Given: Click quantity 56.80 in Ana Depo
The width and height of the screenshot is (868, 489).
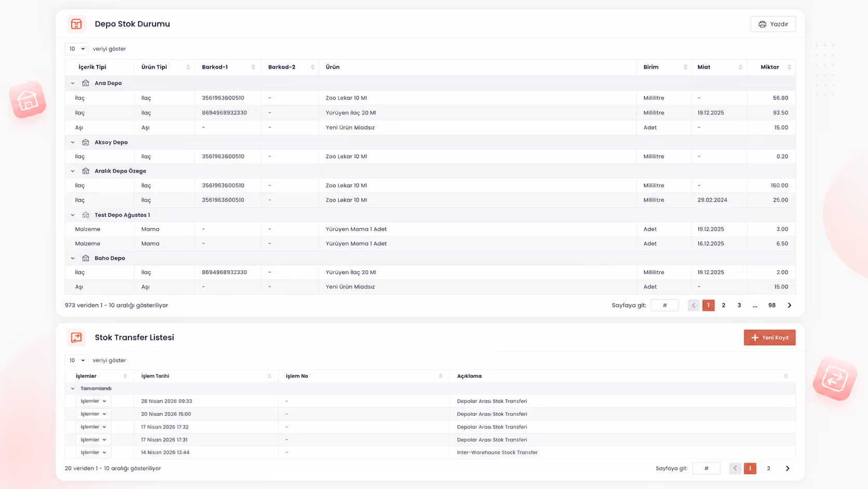Looking at the screenshot, I should coord(780,98).
